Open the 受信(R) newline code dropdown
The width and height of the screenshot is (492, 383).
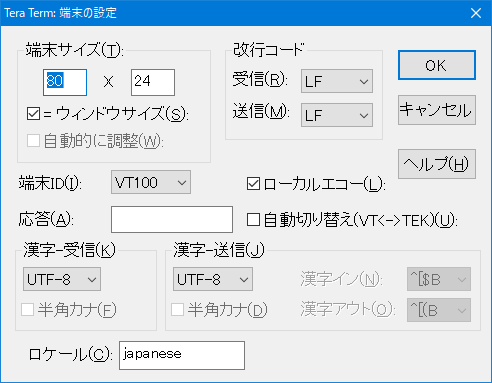tap(337, 81)
